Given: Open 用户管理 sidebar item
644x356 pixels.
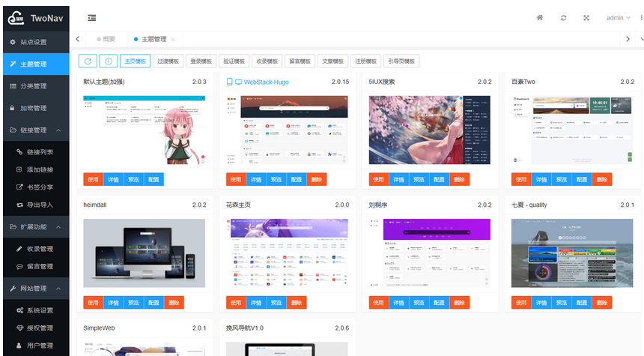Looking at the screenshot, I should [36, 346].
